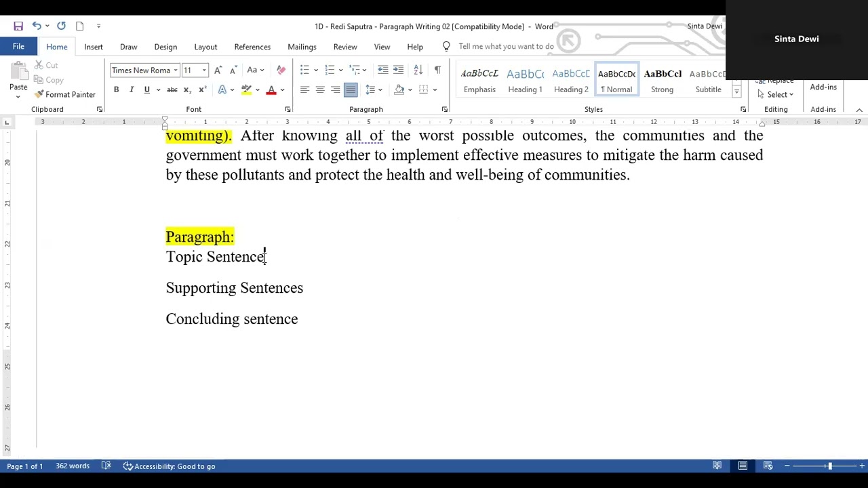Apply the Heading 2 style

point(571,81)
